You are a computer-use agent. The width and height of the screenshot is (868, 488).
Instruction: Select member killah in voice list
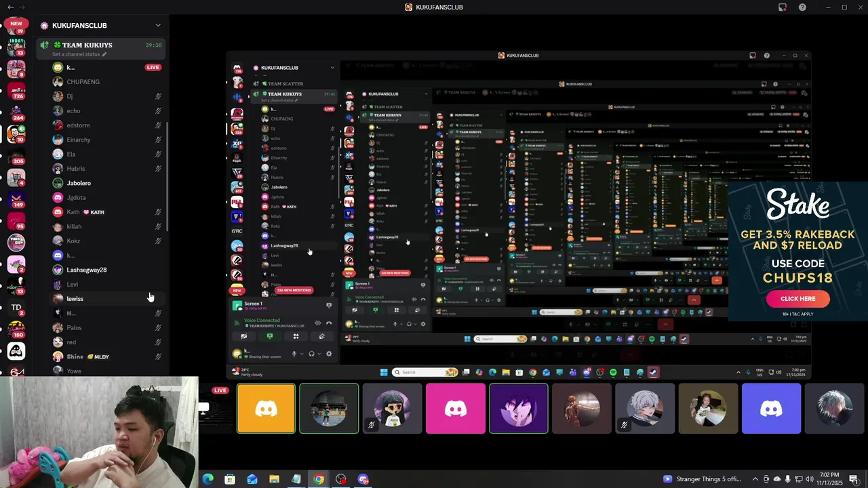[x=108, y=226]
